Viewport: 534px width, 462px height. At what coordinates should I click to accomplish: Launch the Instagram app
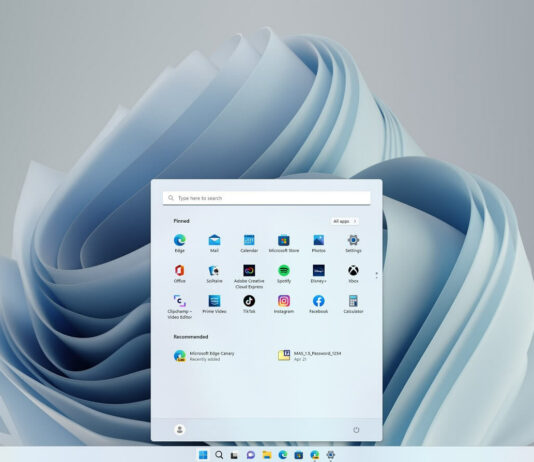pos(284,304)
